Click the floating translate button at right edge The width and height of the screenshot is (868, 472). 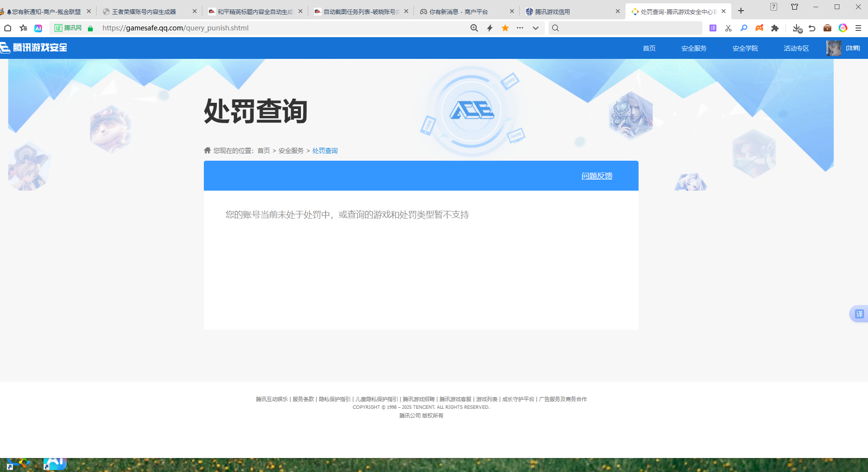pyautogui.click(x=859, y=314)
